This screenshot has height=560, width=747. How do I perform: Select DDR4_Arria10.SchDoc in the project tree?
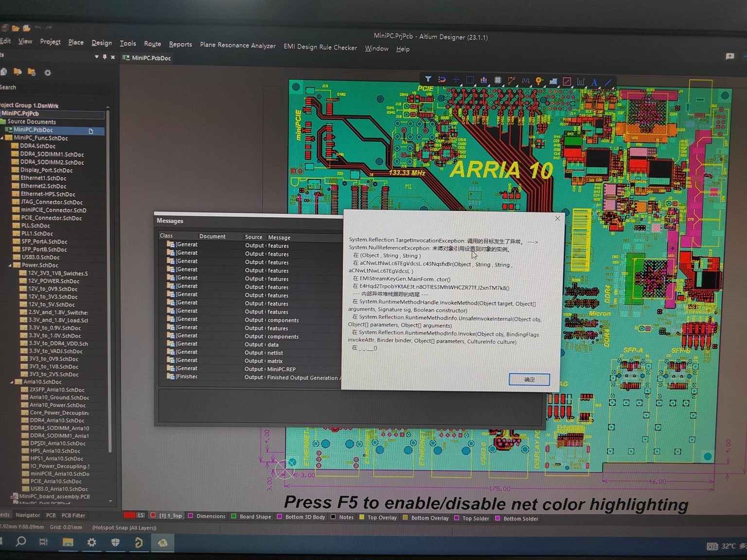point(56,420)
